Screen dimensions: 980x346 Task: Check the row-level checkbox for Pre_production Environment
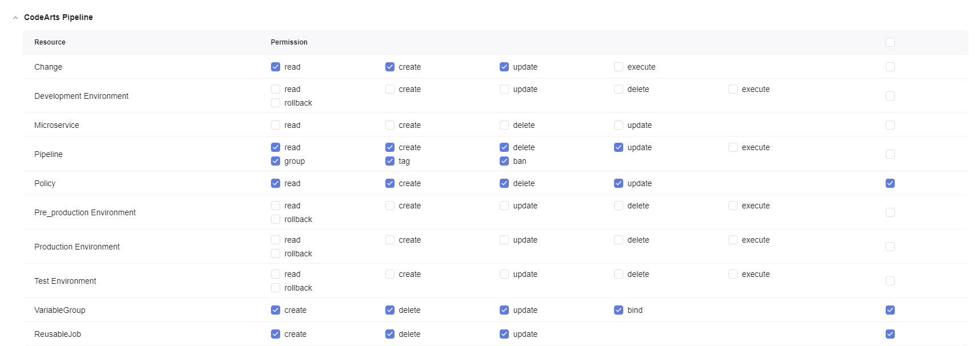pos(890,212)
